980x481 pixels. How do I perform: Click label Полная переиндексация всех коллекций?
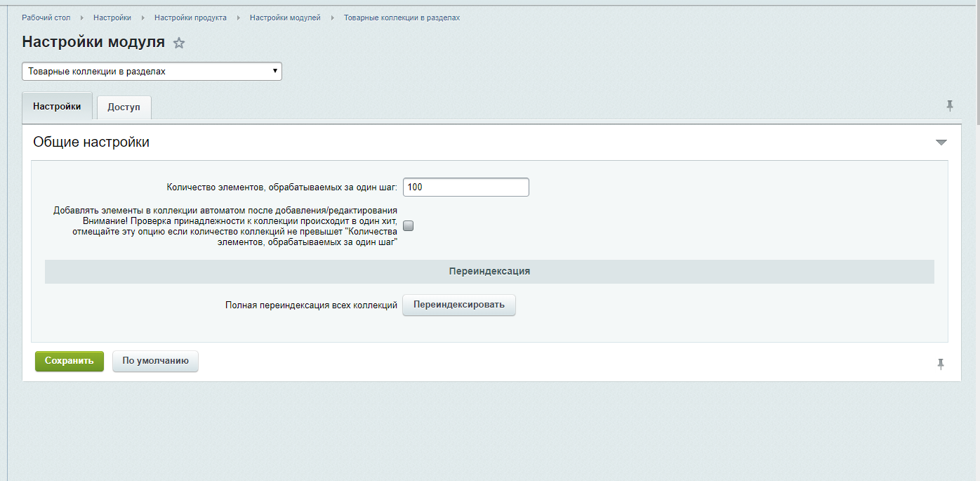tap(312, 305)
